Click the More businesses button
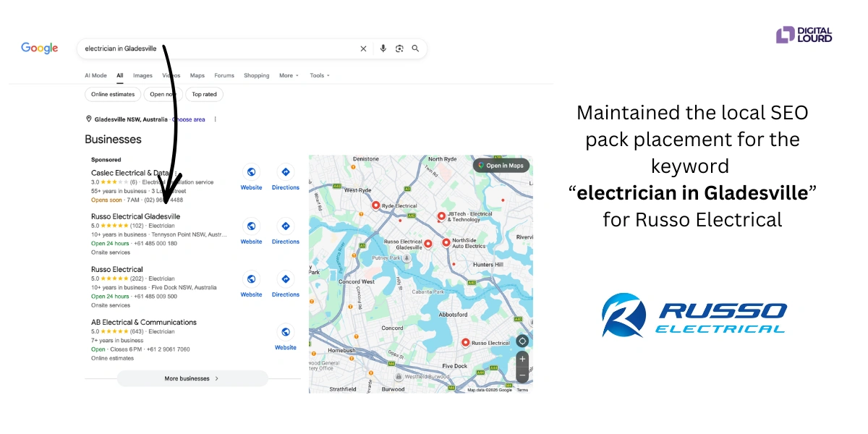The width and height of the screenshot is (868, 434). [x=192, y=378]
